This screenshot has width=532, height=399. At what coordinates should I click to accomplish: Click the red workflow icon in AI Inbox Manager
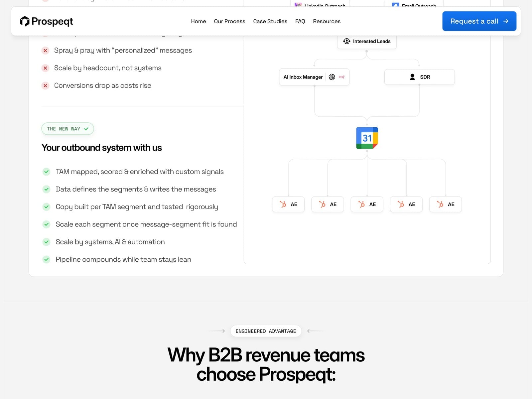pyautogui.click(x=341, y=77)
